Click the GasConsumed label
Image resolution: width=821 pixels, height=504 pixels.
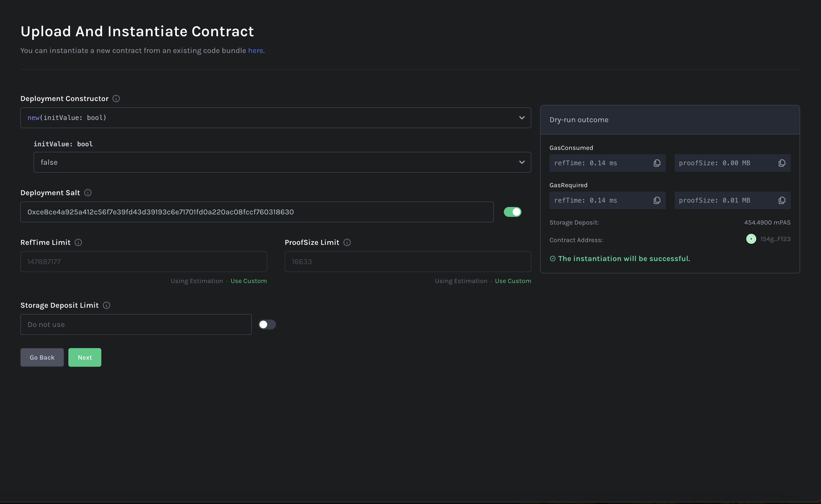571,148
